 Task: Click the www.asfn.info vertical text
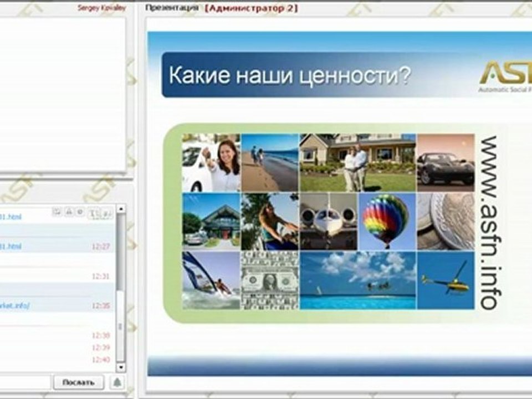pos(489,223)
